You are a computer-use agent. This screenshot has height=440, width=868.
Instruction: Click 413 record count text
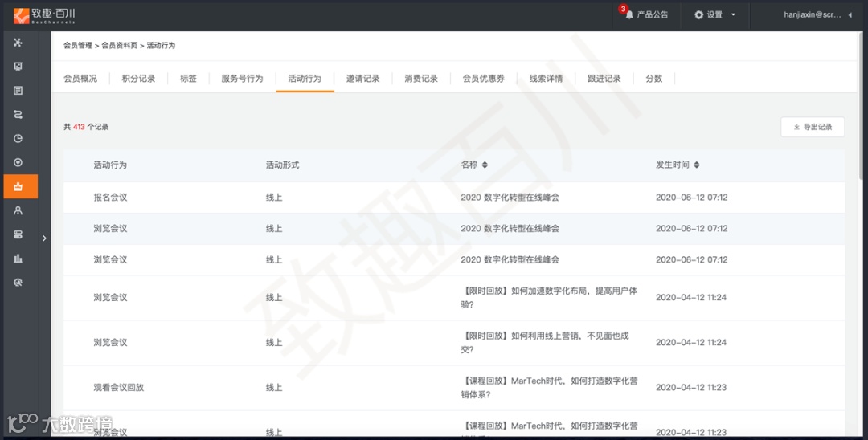(x=79, y=127)
